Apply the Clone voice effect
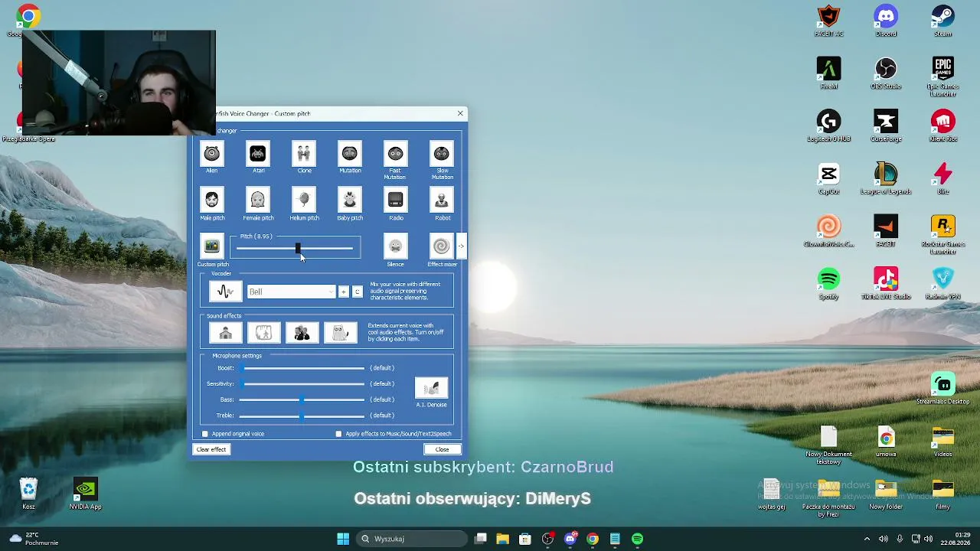Viewport: 980px width, 551px height. tap(304, 154)
